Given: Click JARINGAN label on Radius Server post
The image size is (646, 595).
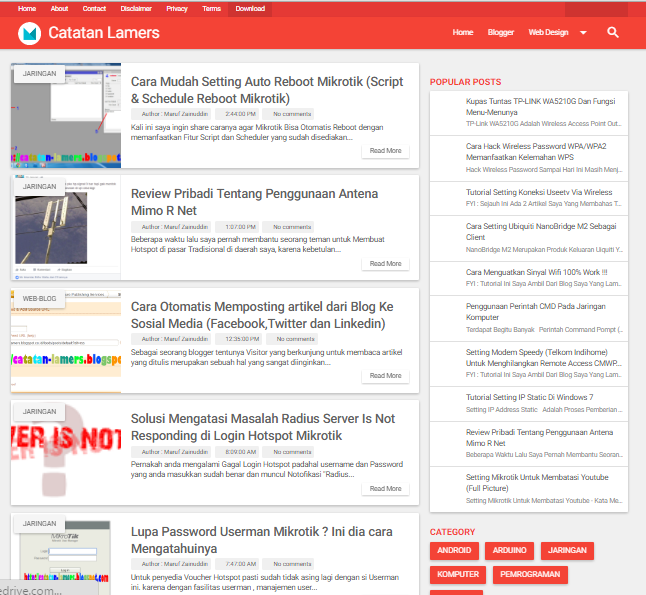Looking at the screenshot, I should (x=39, y=412).
